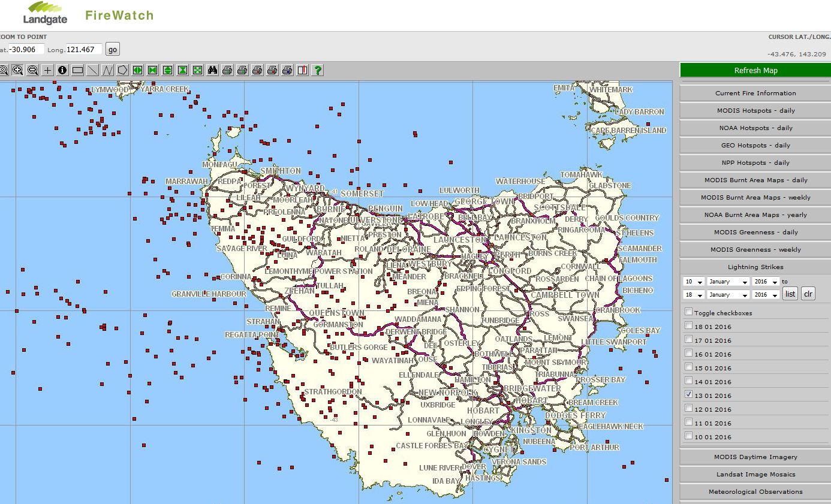Open MODIS Greenness - daily section
This screenshot has height=504, width=831.
[755, 232]
